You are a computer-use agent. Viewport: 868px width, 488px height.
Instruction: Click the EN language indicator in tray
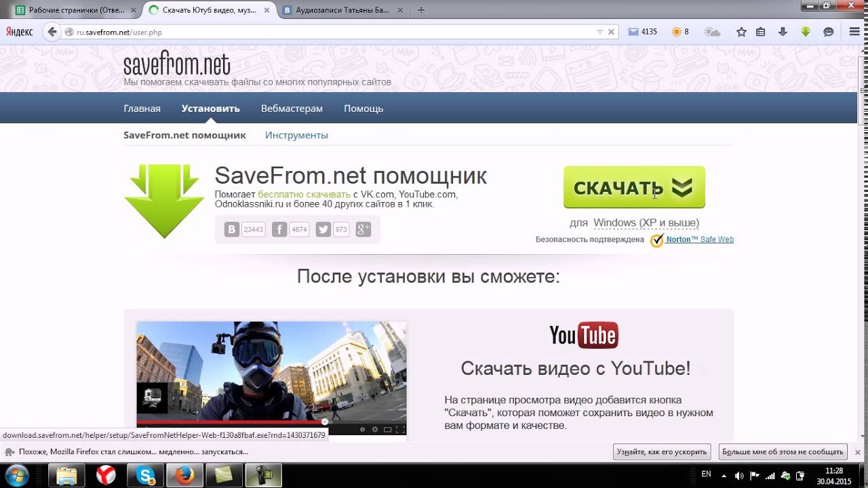coord(706,474)
